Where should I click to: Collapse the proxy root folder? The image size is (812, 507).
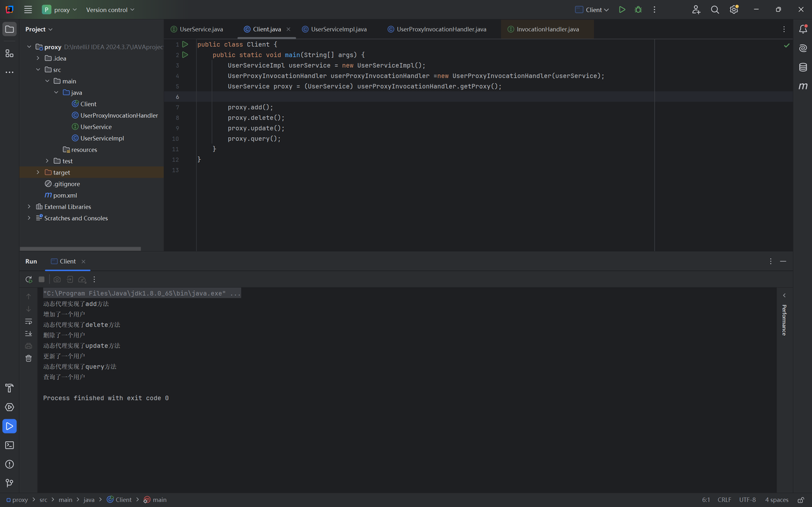(x=29, y=47)
